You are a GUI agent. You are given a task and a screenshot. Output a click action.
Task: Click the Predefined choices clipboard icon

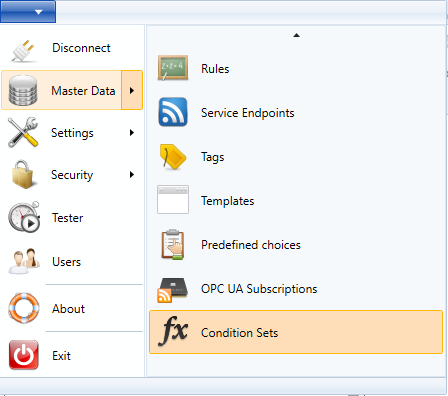click(173, 244)
